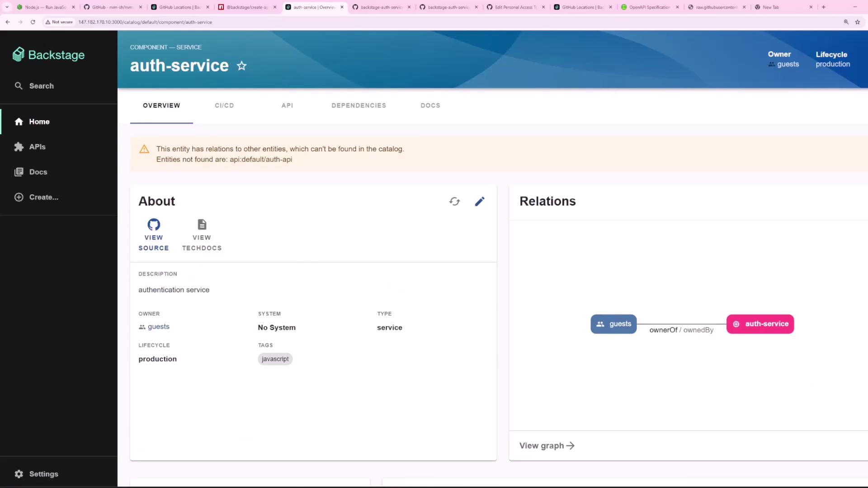Open the tab search dropdown arrow
Image resolution: width=868 pixels, height=488 pixels.
(7, 7)
